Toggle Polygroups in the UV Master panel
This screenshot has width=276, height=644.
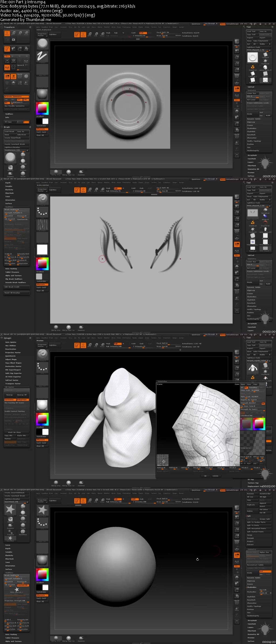click(x=23, y=400)
